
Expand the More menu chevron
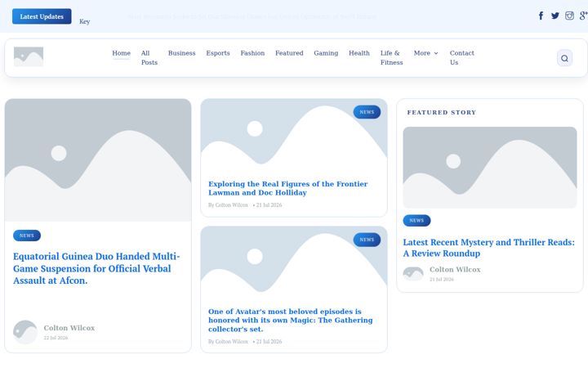coord(436,53)
